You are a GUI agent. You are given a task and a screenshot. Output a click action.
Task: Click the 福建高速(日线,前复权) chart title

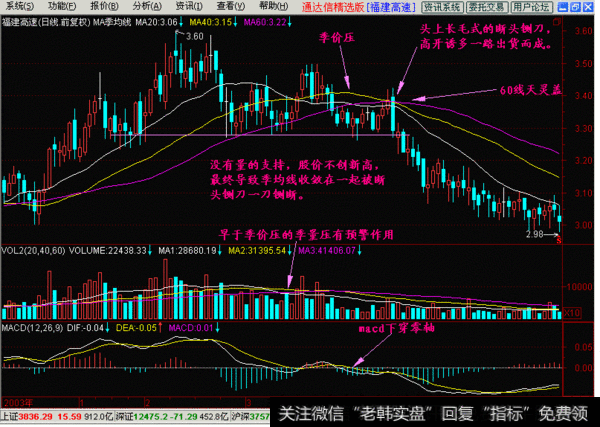pyautogui.click(x=46, y=22)
